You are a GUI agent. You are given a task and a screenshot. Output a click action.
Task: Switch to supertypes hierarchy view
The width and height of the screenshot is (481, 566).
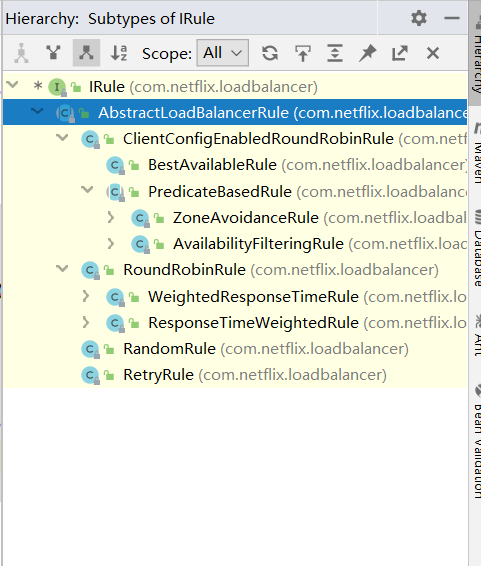[53, 53]
